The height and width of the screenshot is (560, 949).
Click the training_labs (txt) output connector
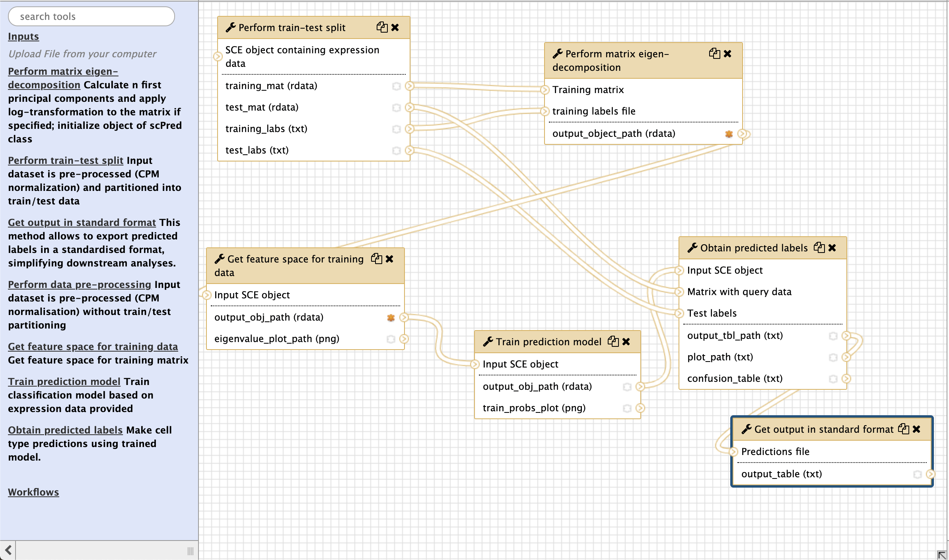coord(410,129)
